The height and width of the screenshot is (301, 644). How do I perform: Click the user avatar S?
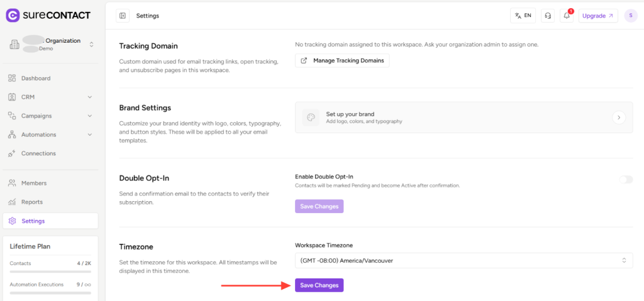tap(631, 16)
